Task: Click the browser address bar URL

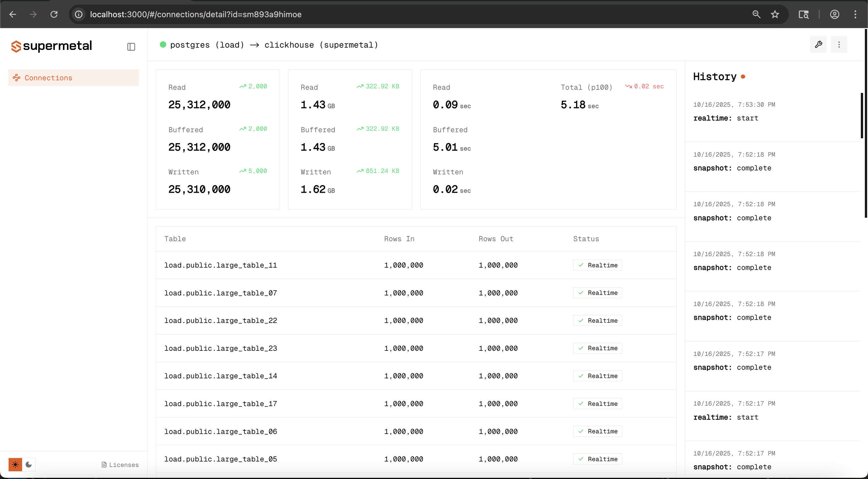Action: 196,14
